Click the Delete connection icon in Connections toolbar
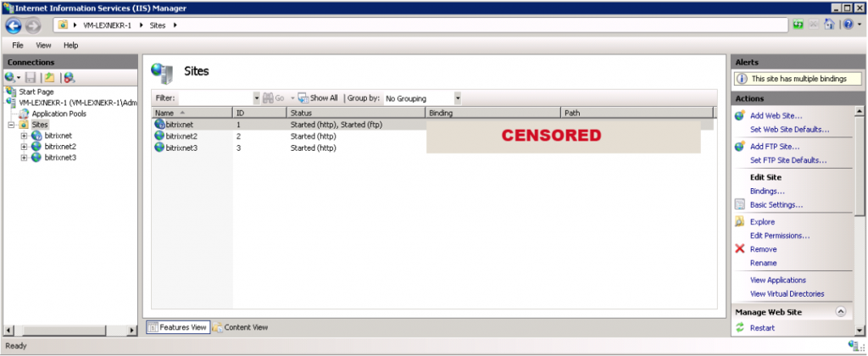 (70, 77)
